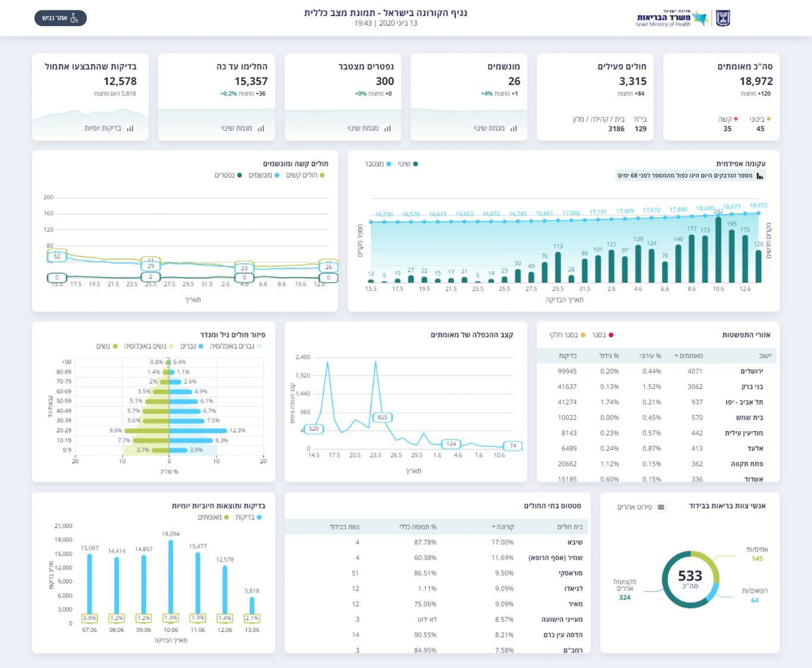Click the Israel Ministry of Health logo
The image size is (812, 668).
[672, 18]
